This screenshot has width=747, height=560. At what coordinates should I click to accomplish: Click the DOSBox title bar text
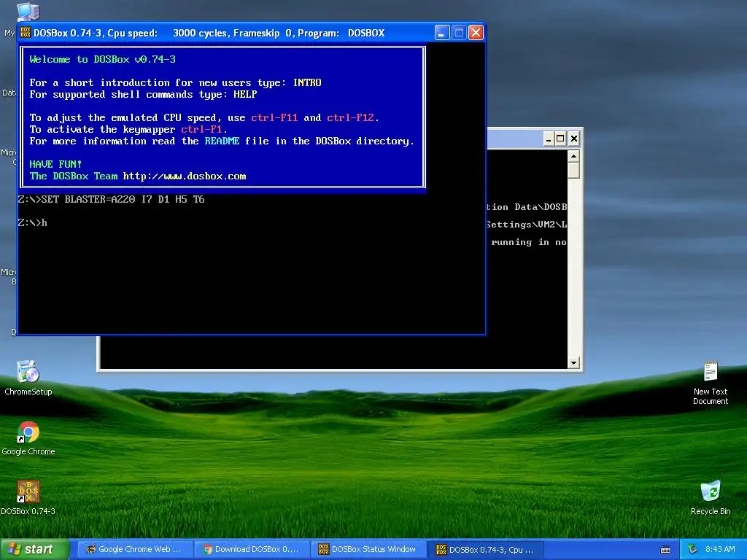(x=209, y=33)
